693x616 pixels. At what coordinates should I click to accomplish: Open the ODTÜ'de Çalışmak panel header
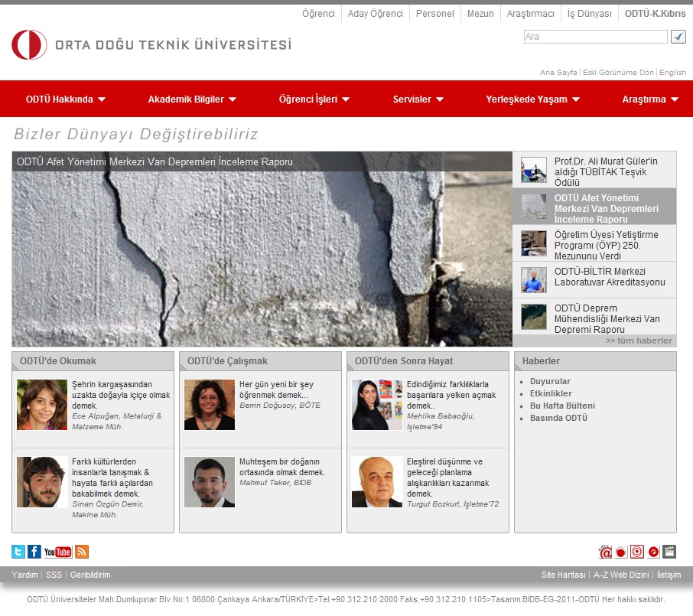click(x=260, y=361)
